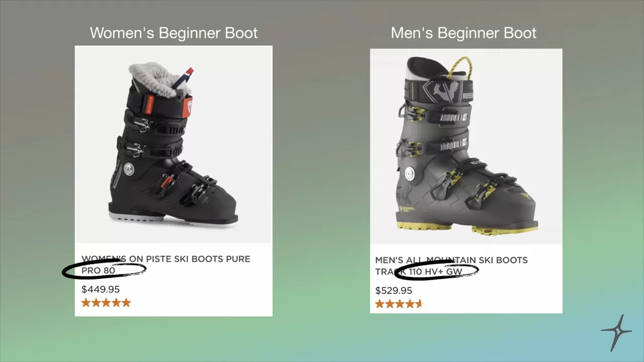This screenshot has width=644, height=362.
Task: Select the Women's Beginner Boot heading
Action: click(x=174, y=33)
